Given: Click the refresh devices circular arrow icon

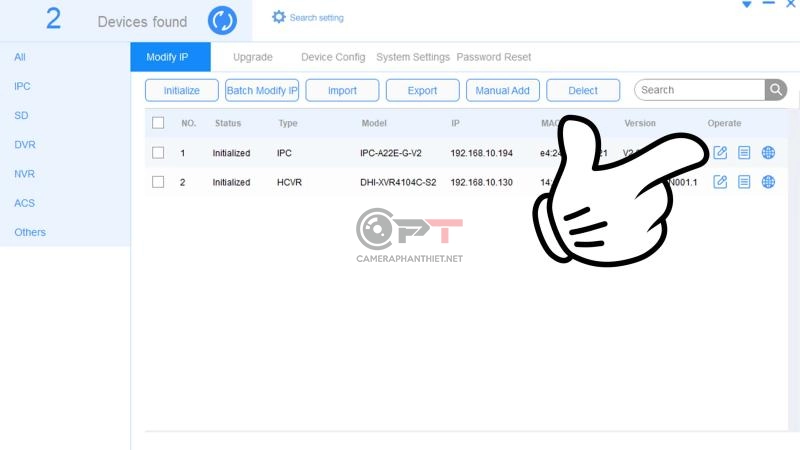Looking at the screenshot, I should [x=222, y=19].
